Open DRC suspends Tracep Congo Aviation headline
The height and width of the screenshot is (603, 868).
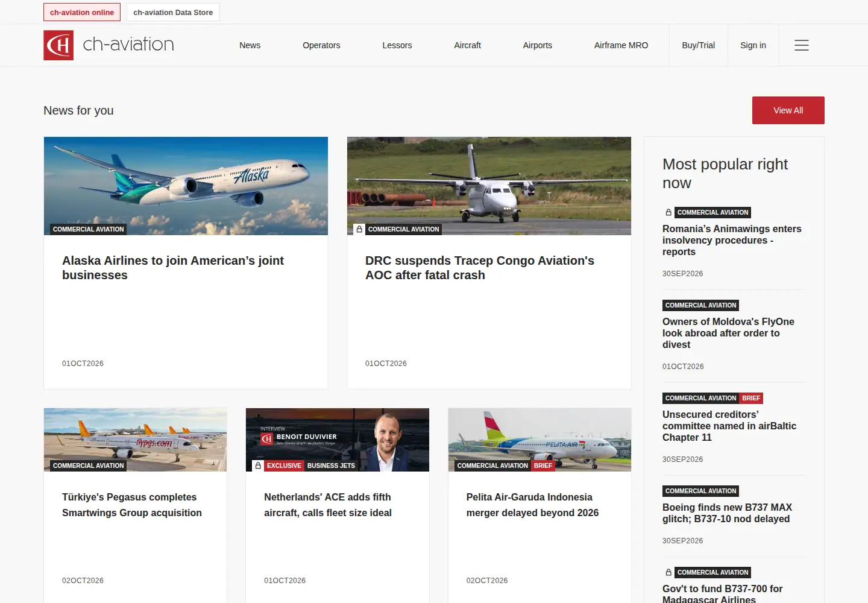[x=480, y=268]
